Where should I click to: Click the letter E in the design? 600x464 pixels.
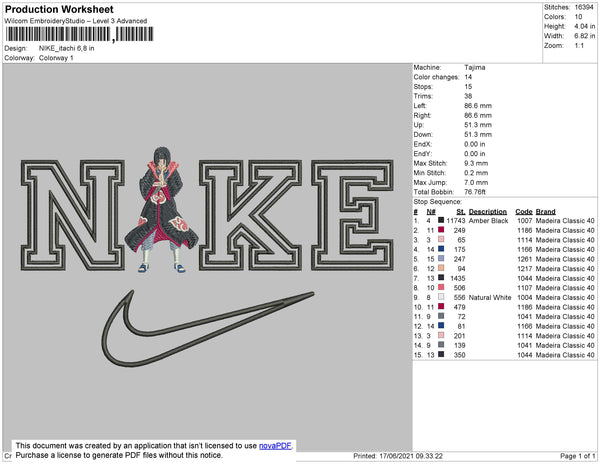352,215
